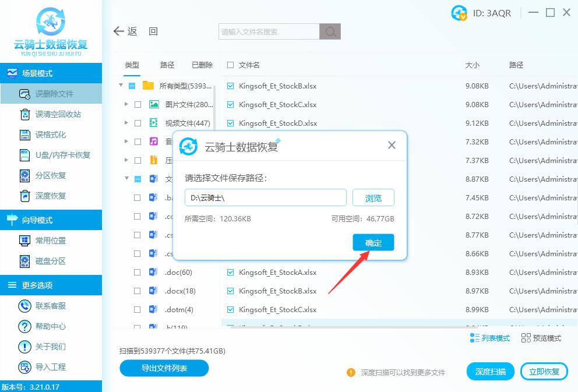Uncheck the last Kingsoft_Et_StockC.xlsx 8.99KB row
This screenshot has height=392, width=578.
pyautogui.click(x=230, y=309)
